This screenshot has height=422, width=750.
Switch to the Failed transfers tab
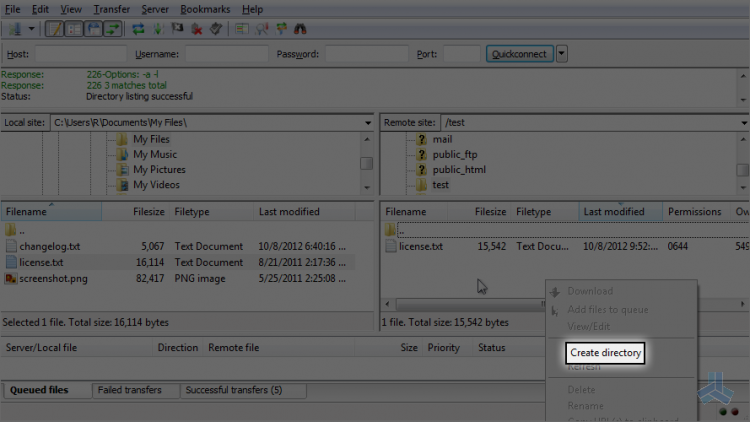point(130,390)
